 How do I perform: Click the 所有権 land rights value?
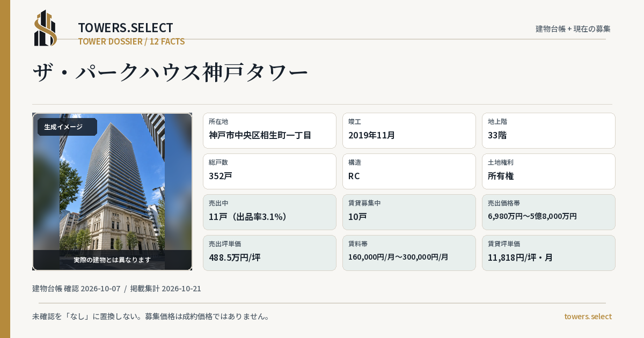[x=501, y=176]
